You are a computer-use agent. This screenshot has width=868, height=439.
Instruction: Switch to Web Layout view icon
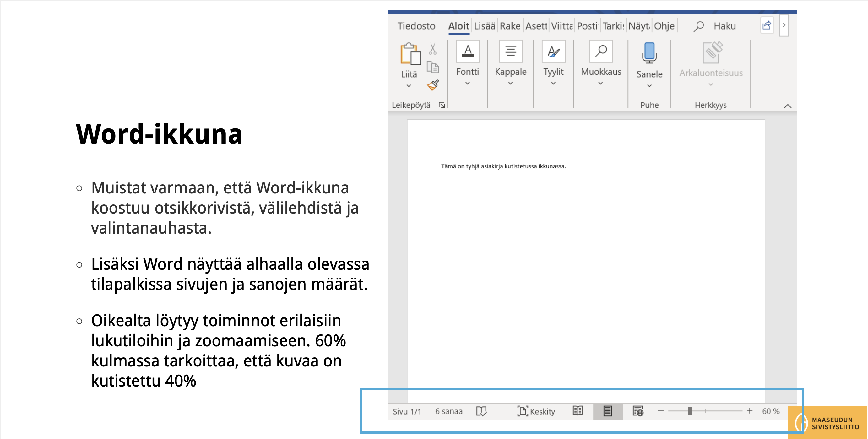(638, 411)
